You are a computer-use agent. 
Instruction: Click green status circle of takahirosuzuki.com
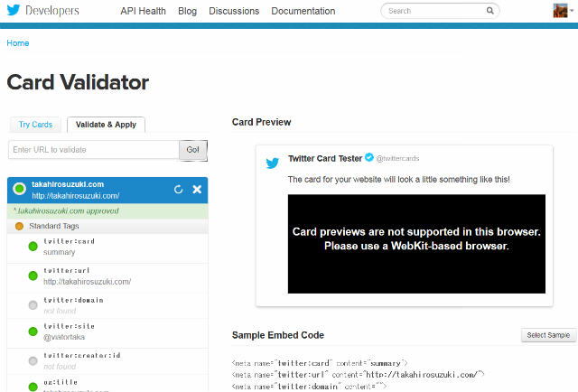(19, 189)
